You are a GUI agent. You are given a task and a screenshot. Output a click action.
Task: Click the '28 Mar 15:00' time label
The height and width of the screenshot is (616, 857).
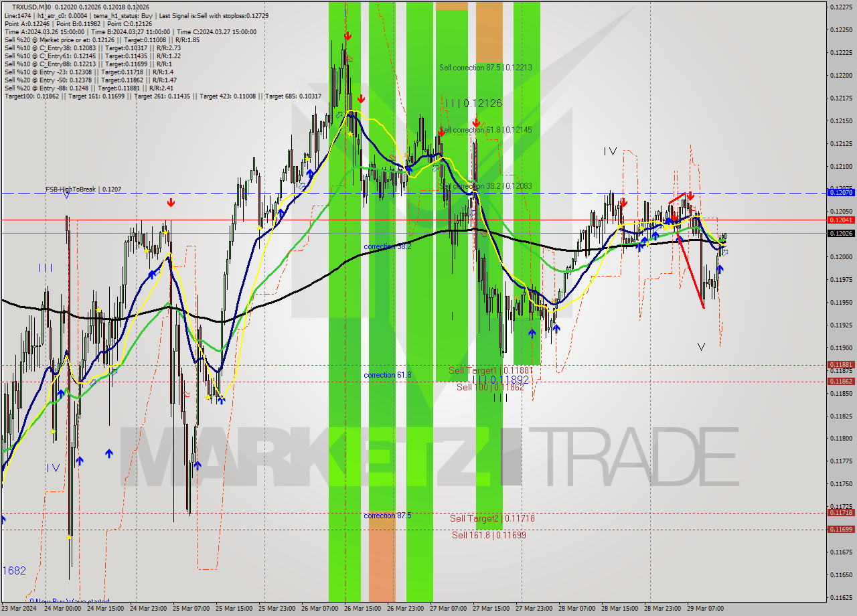pyautogui.click(x=618, y=609)
